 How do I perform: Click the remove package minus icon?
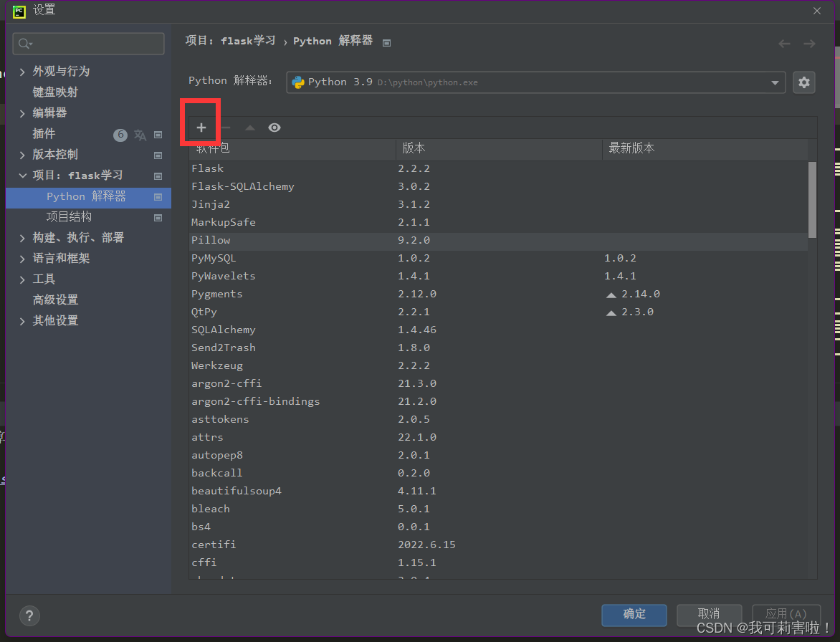click(226, 128)
